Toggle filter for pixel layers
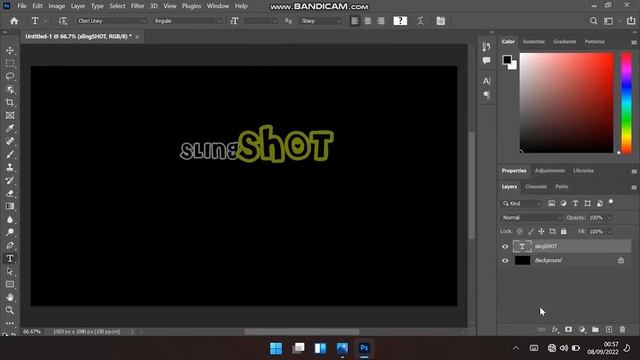 point(551,203)
